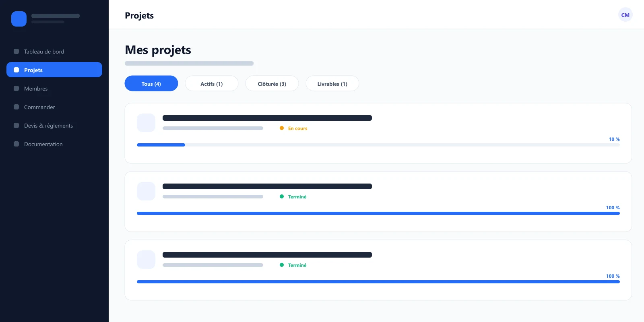644x322 pixels.
Task: Go to Membres section
Action: click(x=54, y=89)
